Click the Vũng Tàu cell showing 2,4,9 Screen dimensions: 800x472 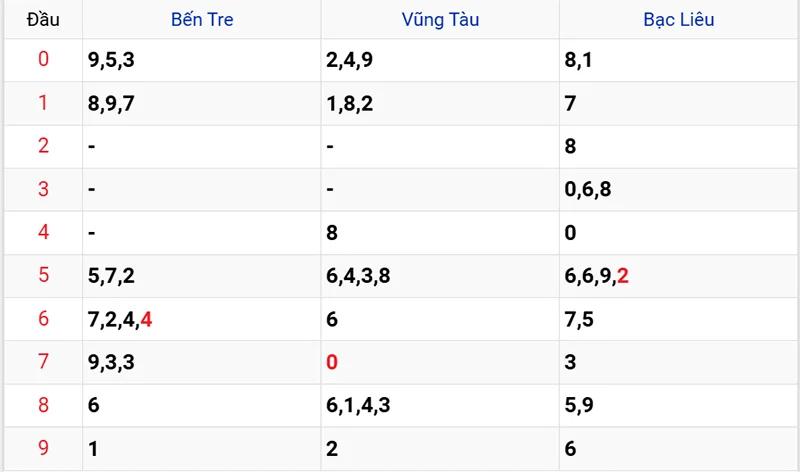tap(350, 61)
